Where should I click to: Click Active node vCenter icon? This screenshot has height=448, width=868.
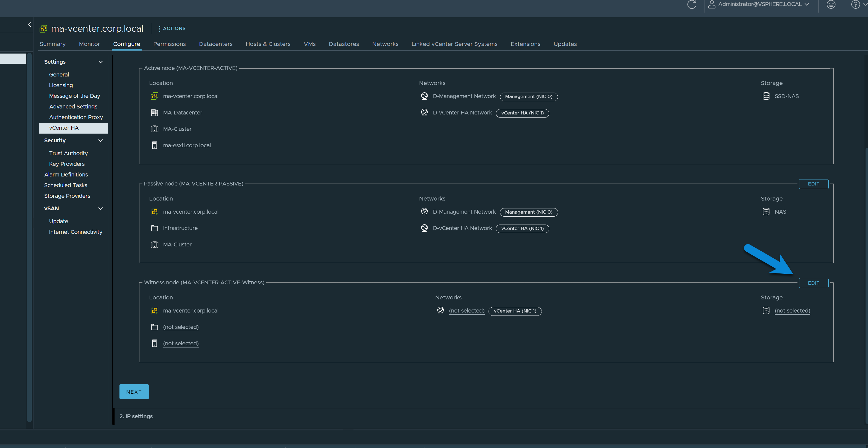[x=154, y=96]
